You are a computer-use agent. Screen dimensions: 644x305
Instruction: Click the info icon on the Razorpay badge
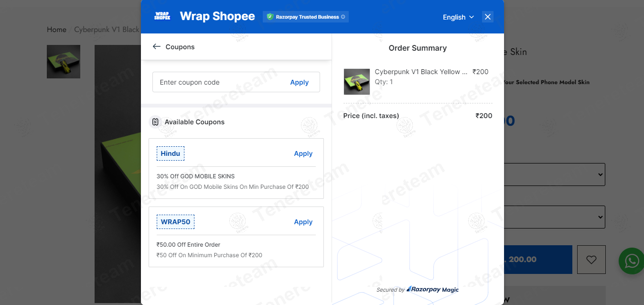pos(343,17)
